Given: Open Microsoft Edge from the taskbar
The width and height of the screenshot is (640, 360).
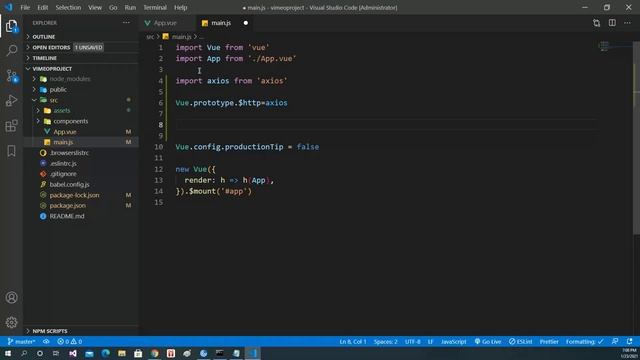Looking at the screenshot, I should [x=105, y=353].
